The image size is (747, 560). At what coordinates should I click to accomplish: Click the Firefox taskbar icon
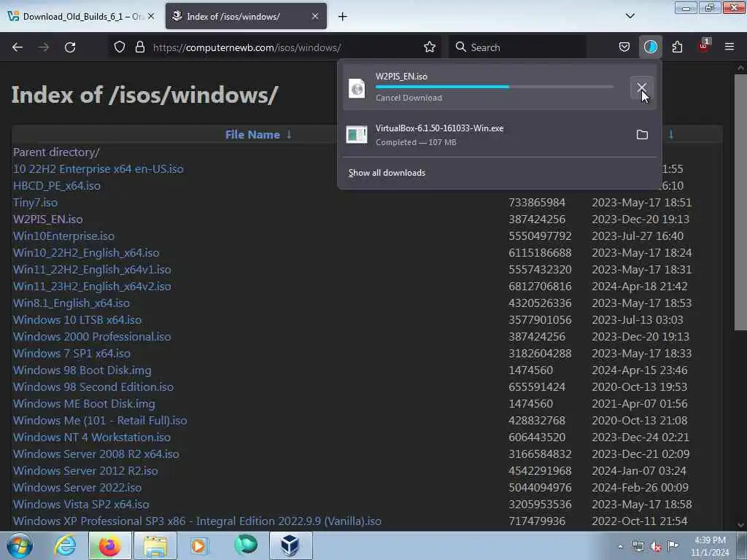pos(109,545)
